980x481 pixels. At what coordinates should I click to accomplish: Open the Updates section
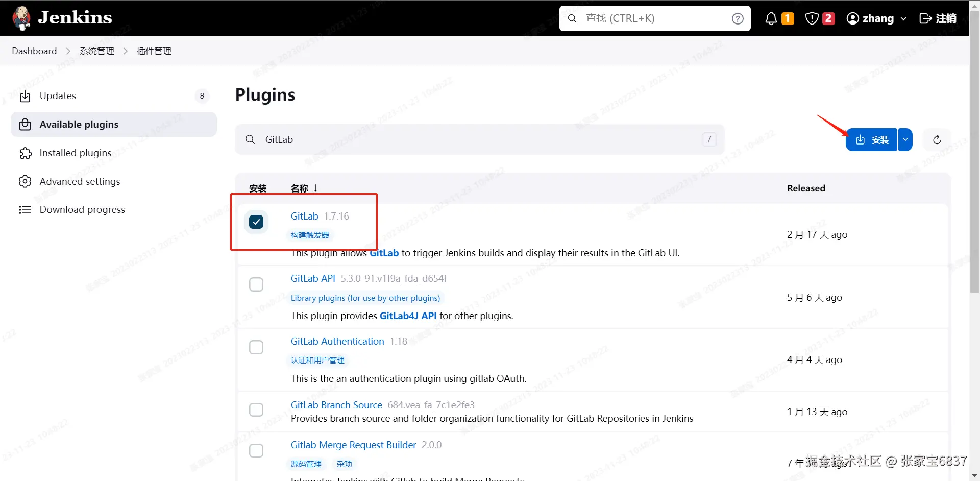(114, 96)
